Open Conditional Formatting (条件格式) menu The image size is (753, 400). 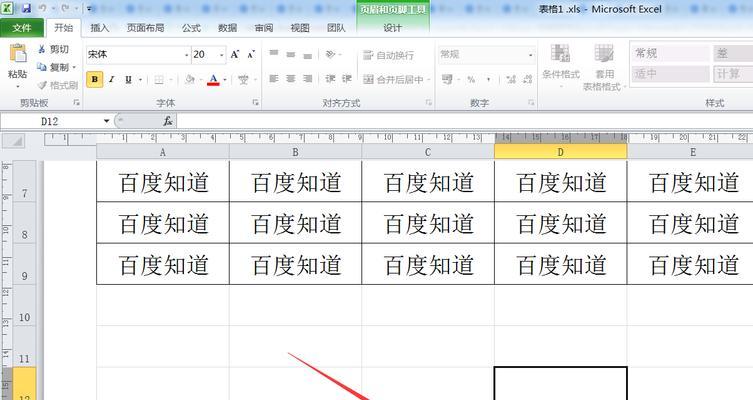(560, 66)
